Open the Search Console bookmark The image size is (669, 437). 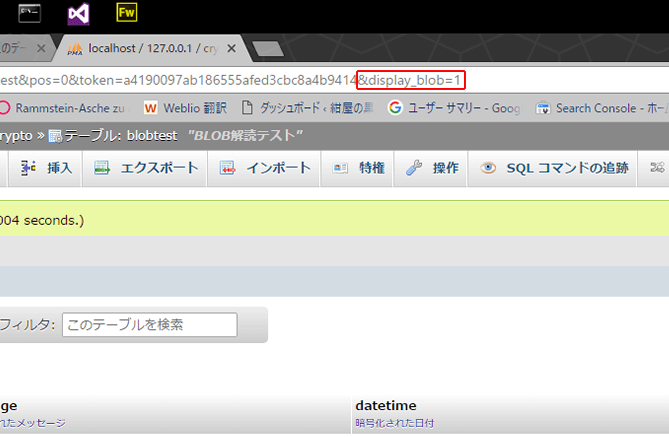click(602, 108)
